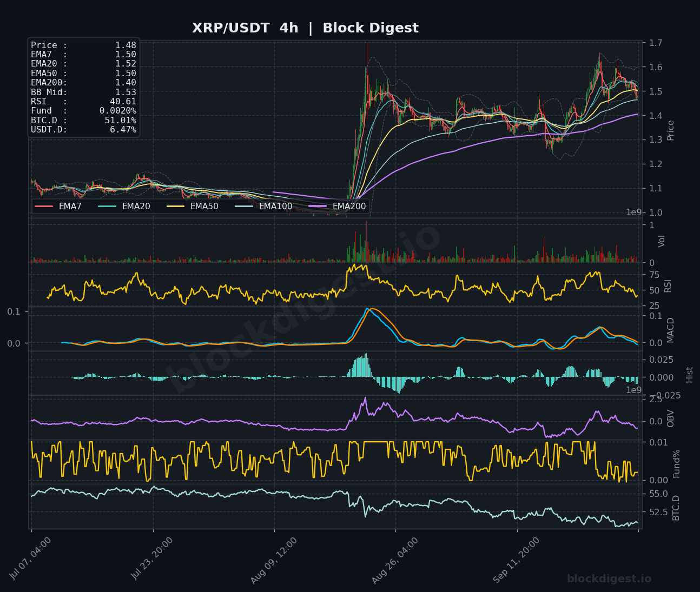This screenshot has width=700, height=592.
Task: Click the Aug 26, 04:00 time label
Action: tap(395, 560)
